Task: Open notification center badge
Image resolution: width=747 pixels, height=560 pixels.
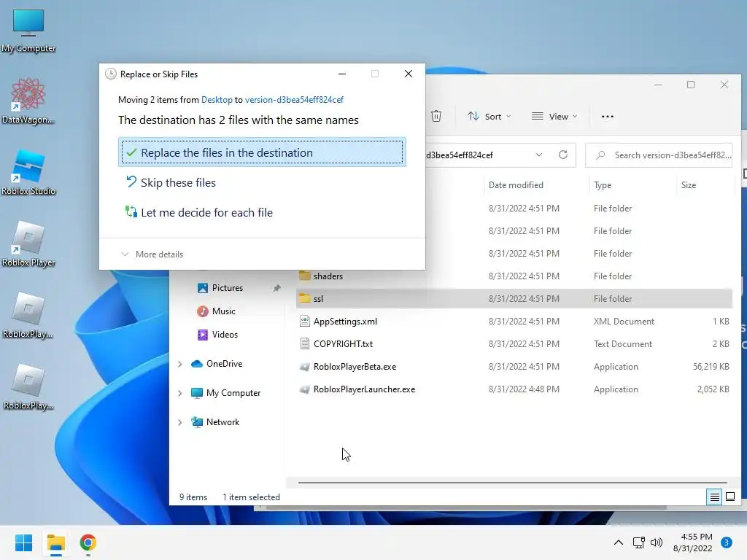Action: coord(726,542)
